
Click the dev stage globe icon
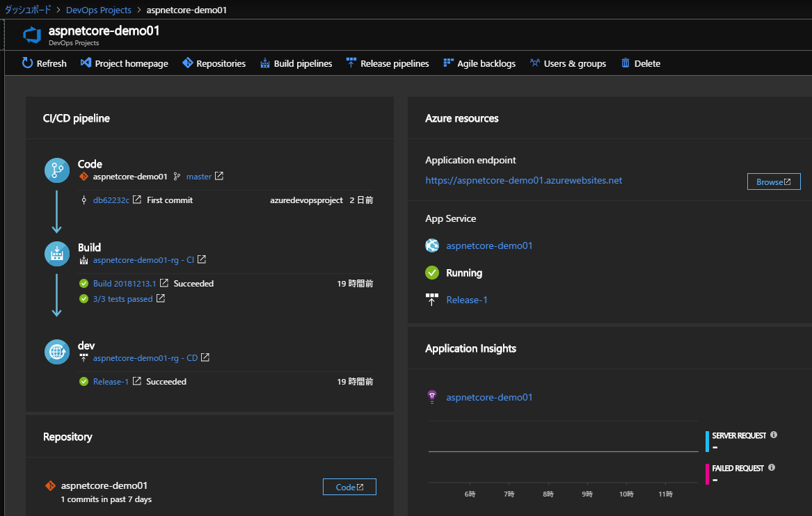pyautogui.click(x=57, y=352)
